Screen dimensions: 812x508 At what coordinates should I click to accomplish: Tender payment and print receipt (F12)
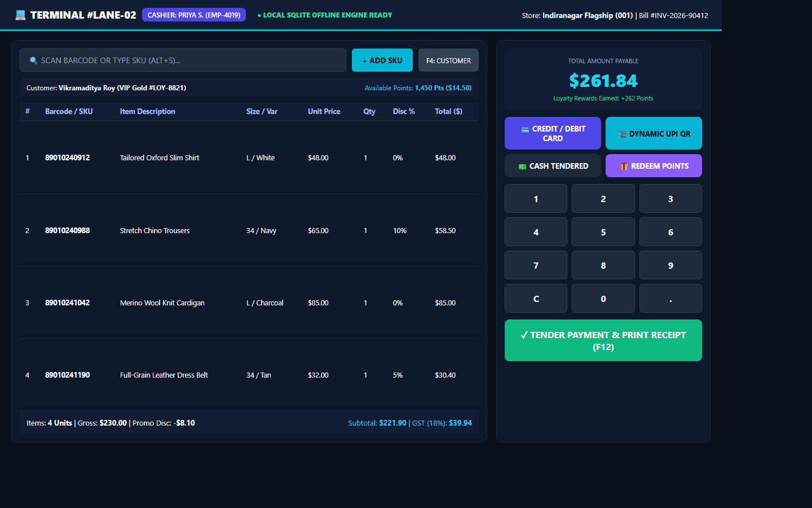[x=603, y=340]
